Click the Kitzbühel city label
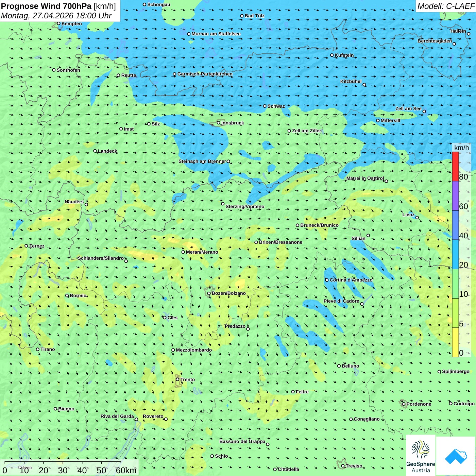The image size is (476, 476). pos(351,81)
